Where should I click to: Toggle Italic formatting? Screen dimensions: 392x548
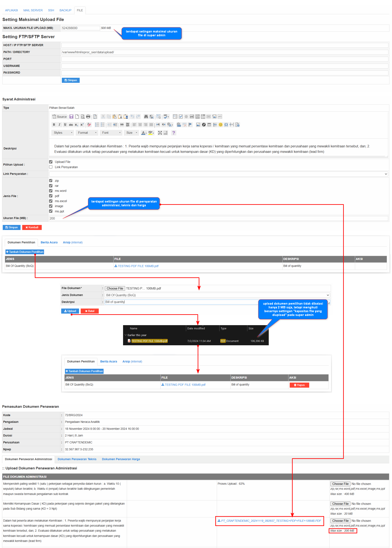59,125
